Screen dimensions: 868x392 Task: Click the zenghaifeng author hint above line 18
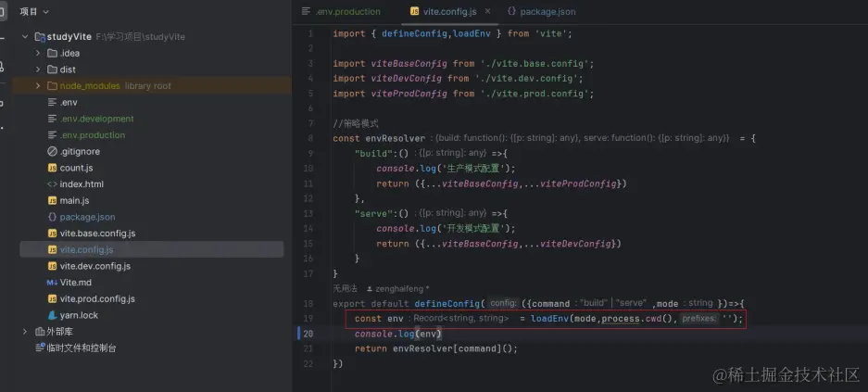pos(397,288)
